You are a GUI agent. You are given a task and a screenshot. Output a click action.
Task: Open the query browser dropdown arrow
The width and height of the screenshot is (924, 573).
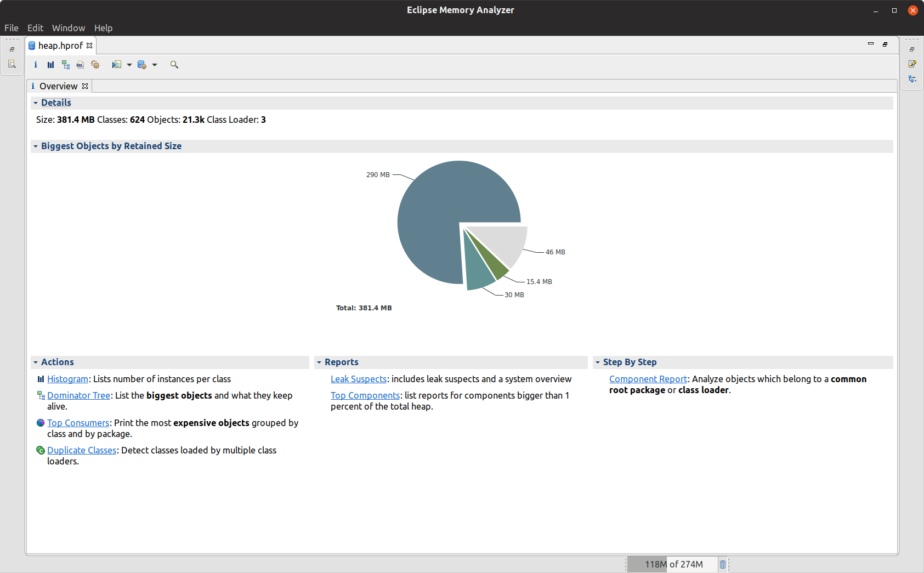(x=155, y=65)
